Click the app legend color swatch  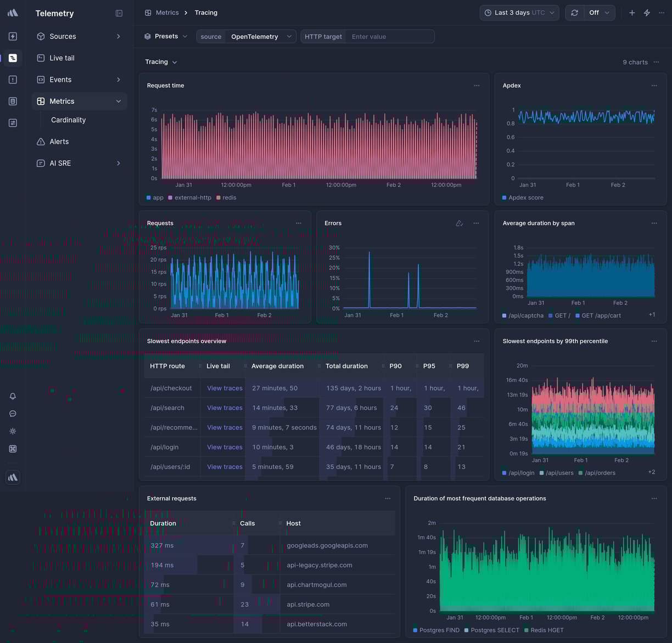click(148, 198)
